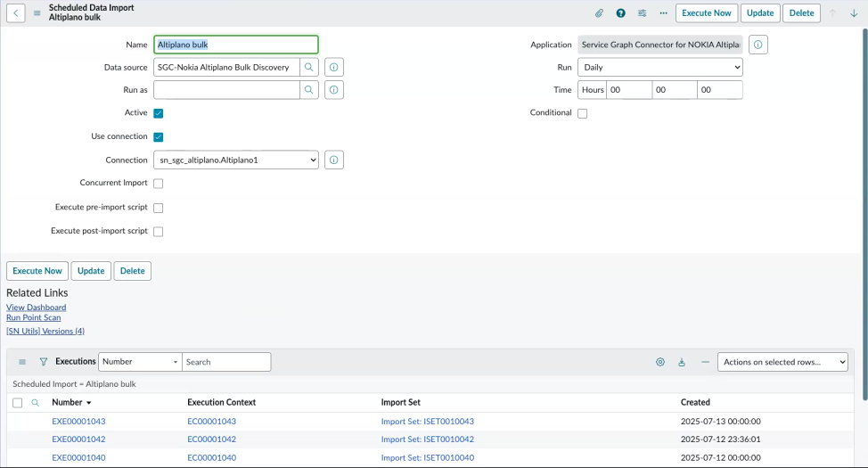Open the View Dashboard related link
This screenshot has height=468, width=868.
click(x=36, y=308)
